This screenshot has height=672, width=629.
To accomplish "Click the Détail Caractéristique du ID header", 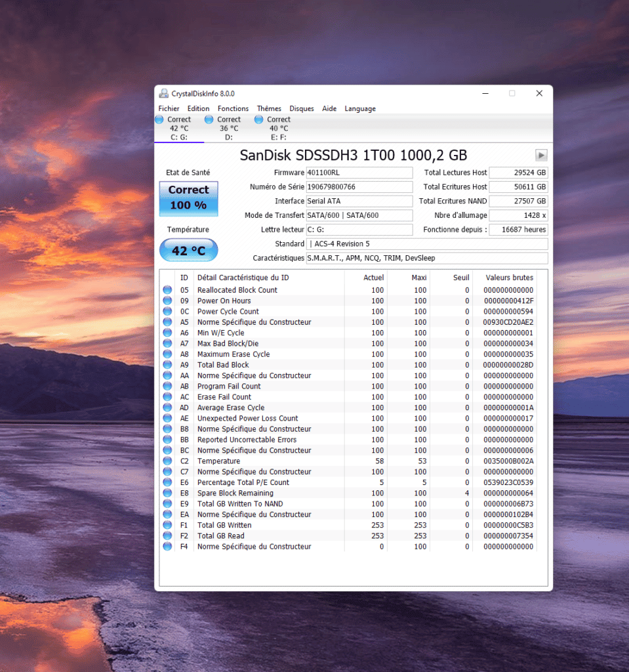I will click(x=269, y=278).
